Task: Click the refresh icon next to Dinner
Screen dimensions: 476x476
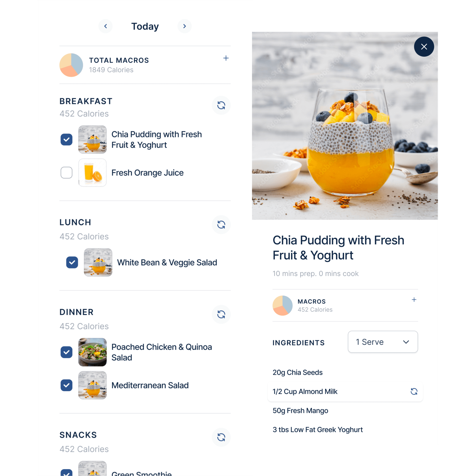Action: click(x=221, y=314)
